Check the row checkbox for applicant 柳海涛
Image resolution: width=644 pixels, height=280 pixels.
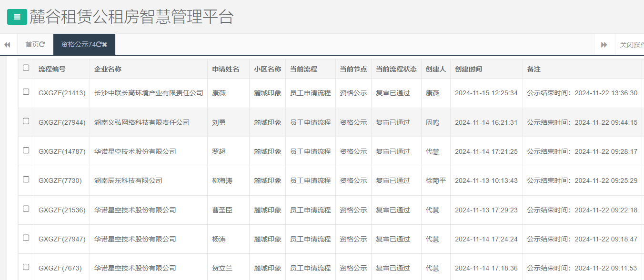click(27, 180)
